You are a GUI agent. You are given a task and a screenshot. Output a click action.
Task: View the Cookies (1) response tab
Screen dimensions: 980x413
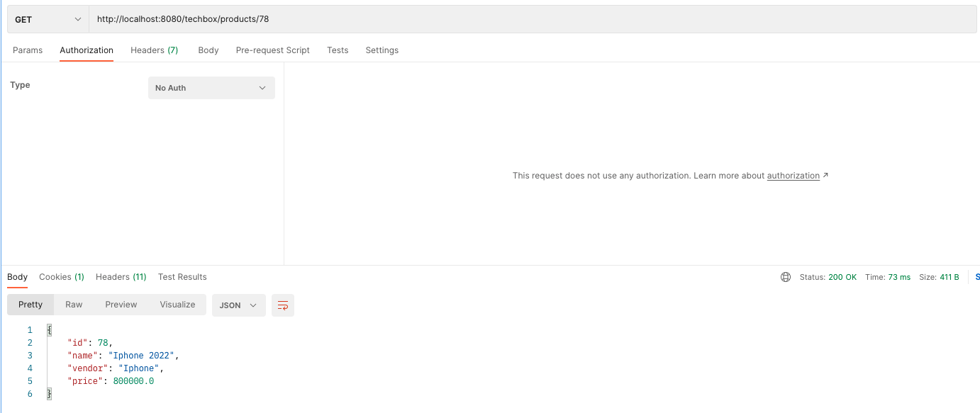(61, 277)
